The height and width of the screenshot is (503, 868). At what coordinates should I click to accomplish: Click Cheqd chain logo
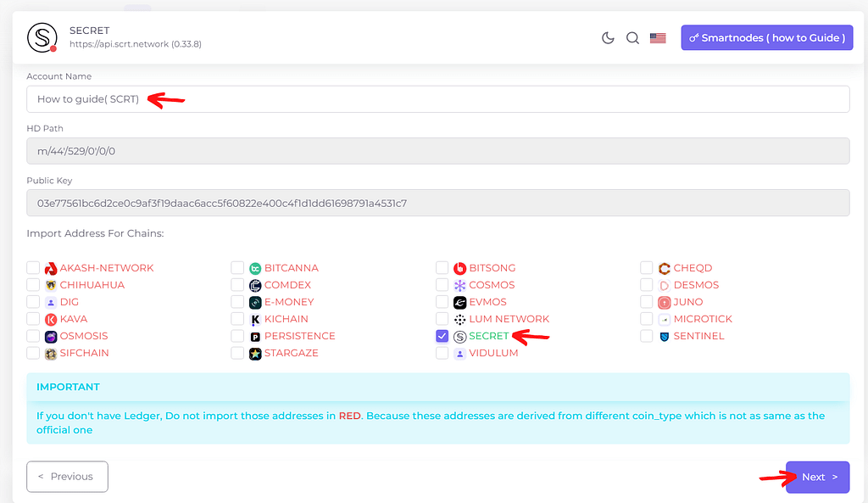point(665,268)
